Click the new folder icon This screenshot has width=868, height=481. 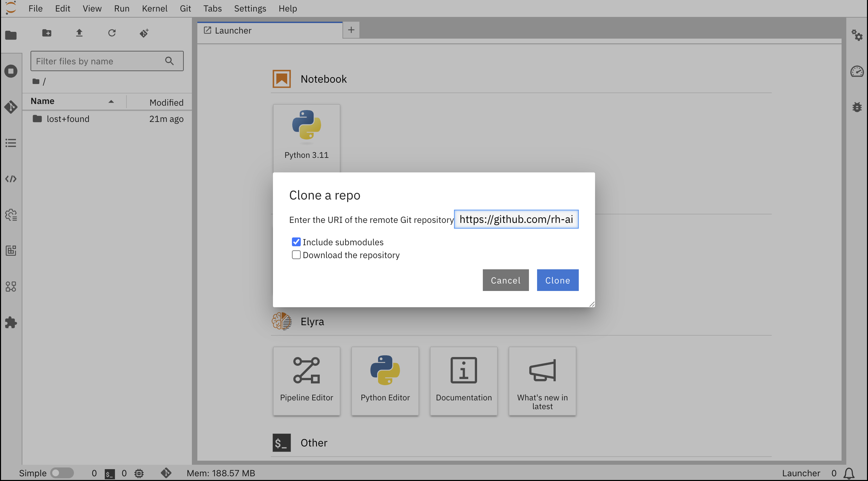pyautogui.click(x=47, y=33)
